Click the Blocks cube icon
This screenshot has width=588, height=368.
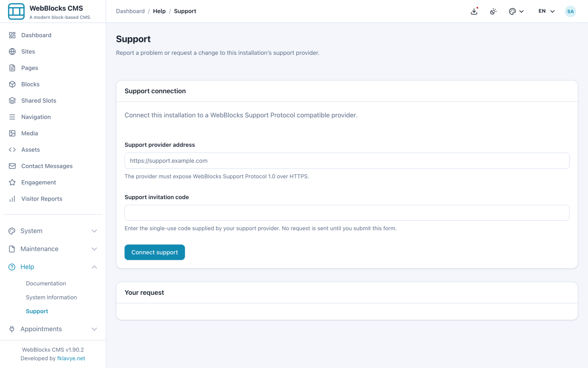click(x=12, y=84)
